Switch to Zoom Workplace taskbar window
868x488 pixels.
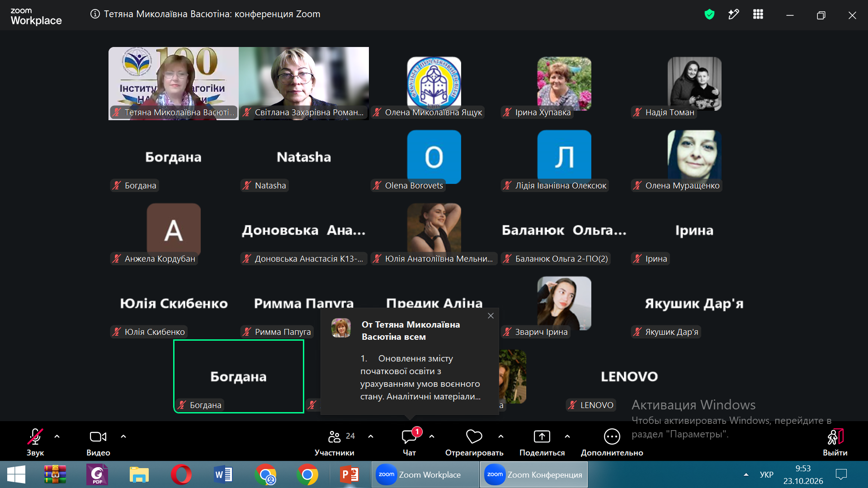tap(425, 474)
